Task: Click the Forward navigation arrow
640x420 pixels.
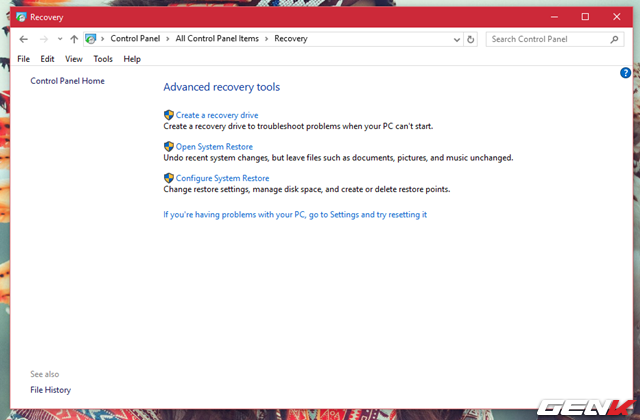Action: click(x=44, y=39)
